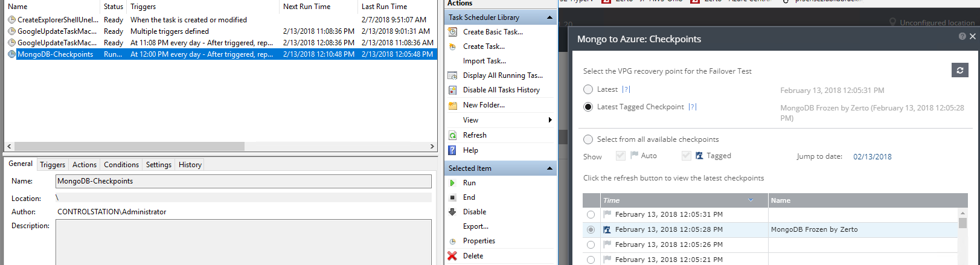The width and height of the screenshot is (980, 265).
Task: Close the Mongo to Azure Checkpoints dialog
Action: (x=972, y=36)
